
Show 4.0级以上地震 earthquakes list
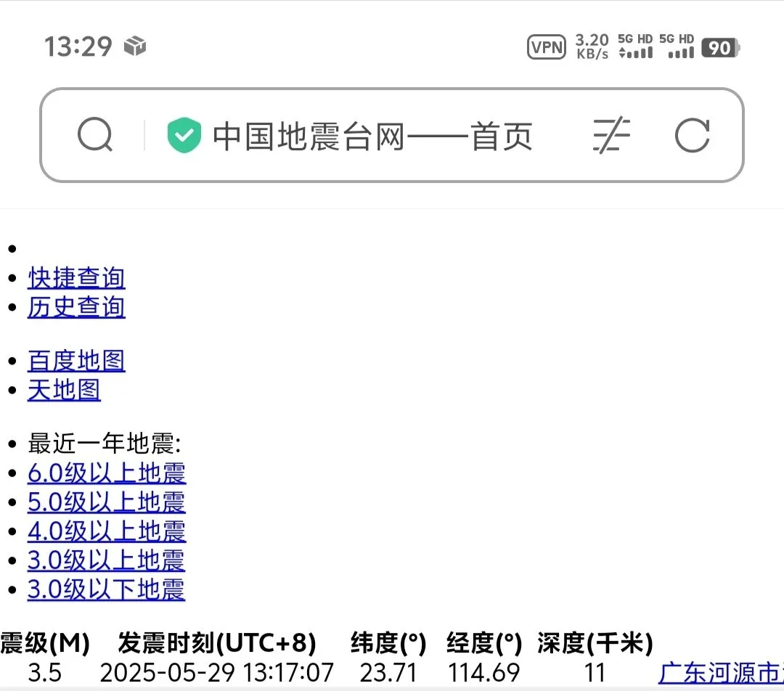[x=107, y=531]
